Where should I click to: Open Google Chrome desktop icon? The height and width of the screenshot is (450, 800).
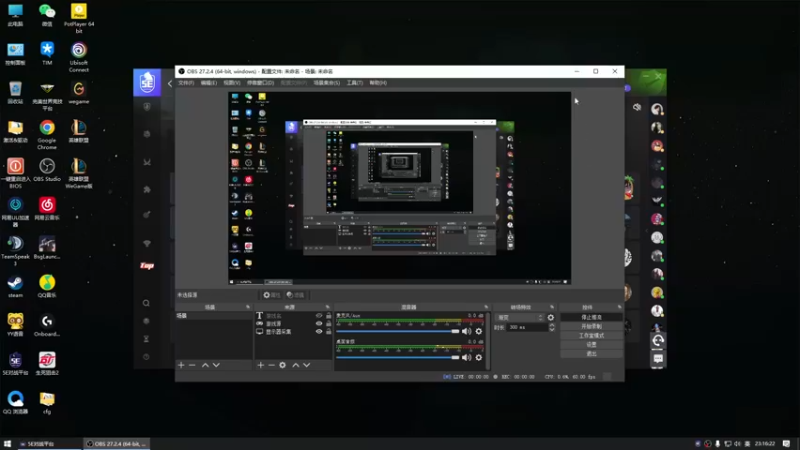(47, 135)
